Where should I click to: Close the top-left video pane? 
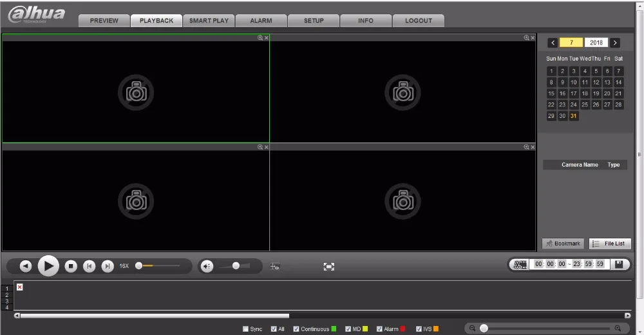[x=267, y=38]
